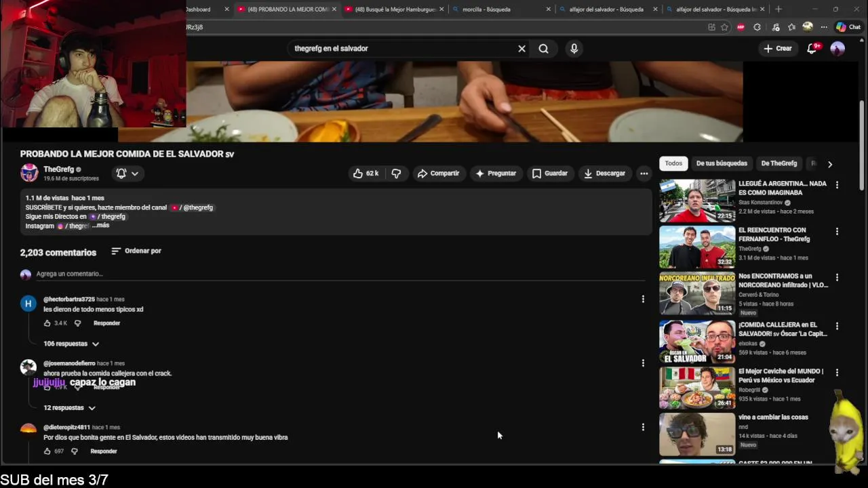The width and height of the screenshot is (868, 488).
Task: Open browser favorites list icon
Action: (x=791, y=27)
